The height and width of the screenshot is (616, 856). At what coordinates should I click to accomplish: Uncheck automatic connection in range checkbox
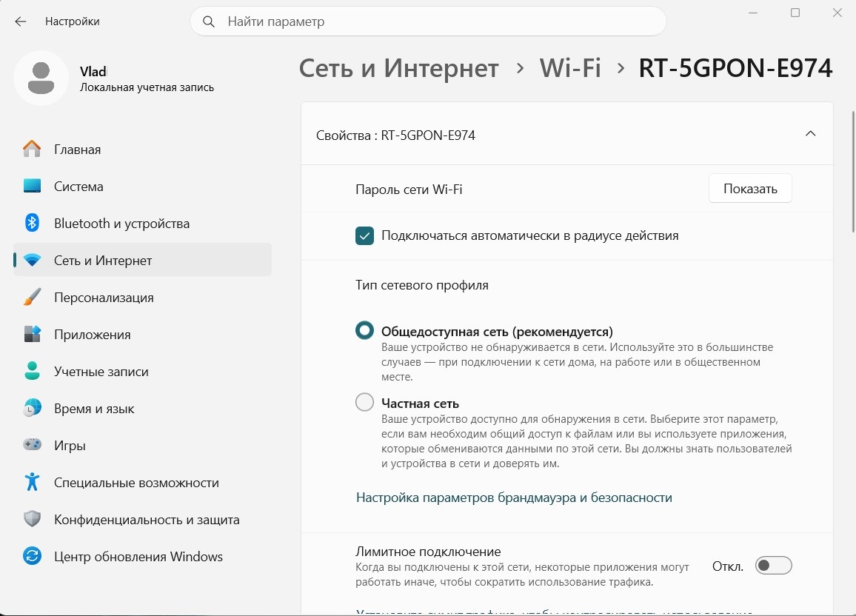coord(364,235)
